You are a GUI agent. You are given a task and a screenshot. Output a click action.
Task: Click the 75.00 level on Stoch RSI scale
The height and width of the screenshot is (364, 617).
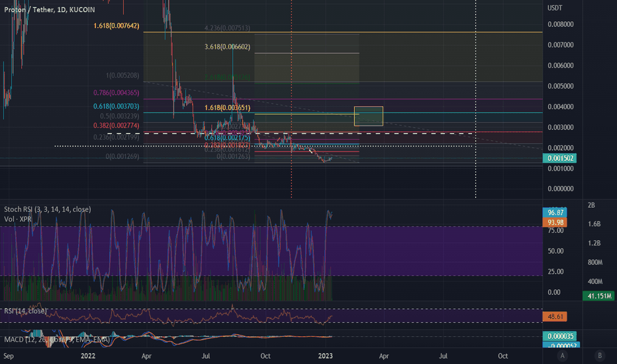click(x=555, y=230)
